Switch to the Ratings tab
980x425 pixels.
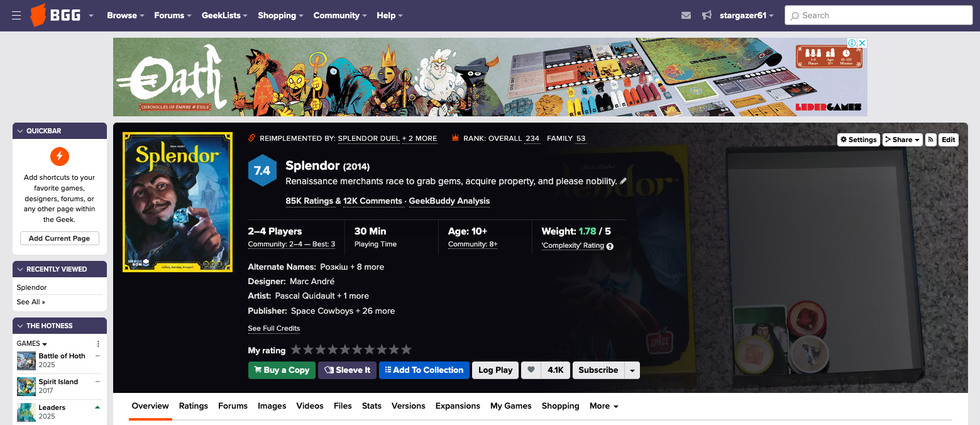pyautogui.click(x=194, y=406)
